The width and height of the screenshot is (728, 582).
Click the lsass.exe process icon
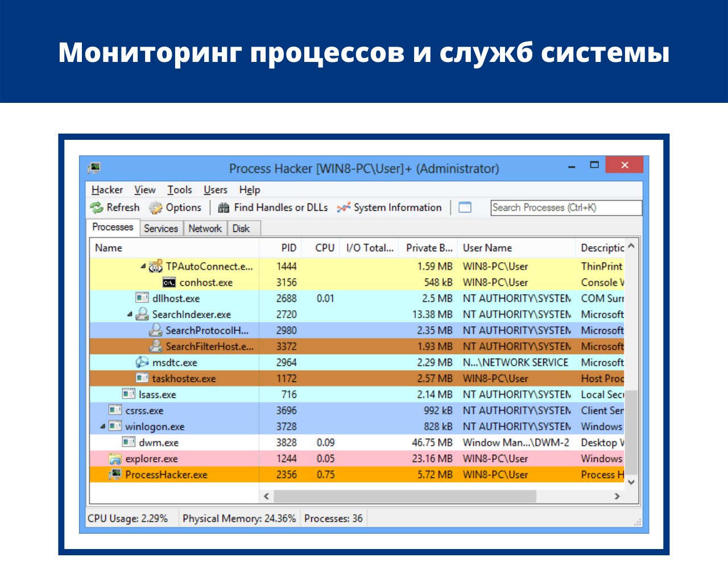coord(129,394)
